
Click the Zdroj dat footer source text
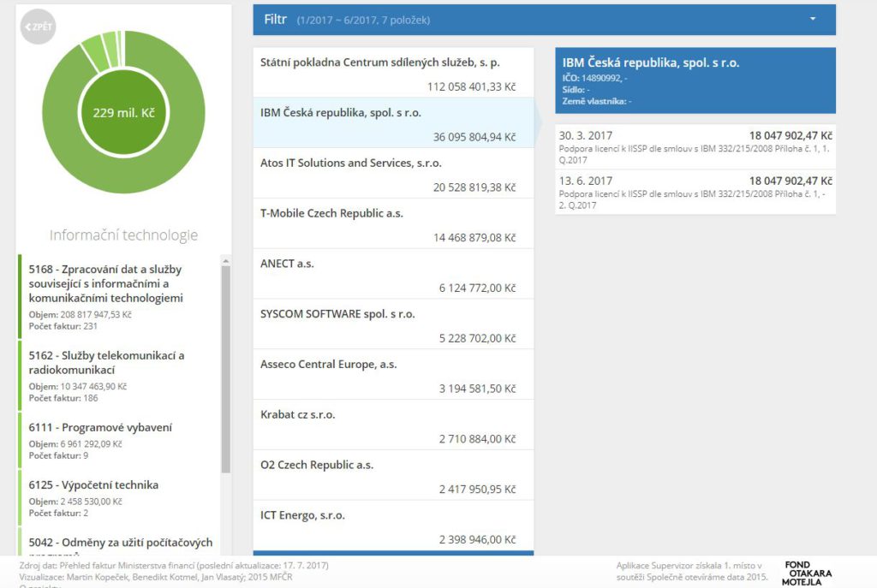coord(174,565)
